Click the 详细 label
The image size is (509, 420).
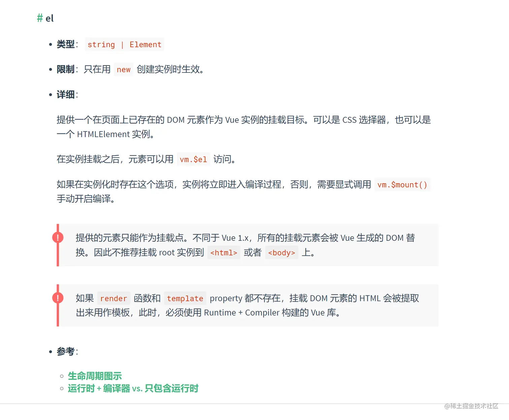(x=66, y=94)
